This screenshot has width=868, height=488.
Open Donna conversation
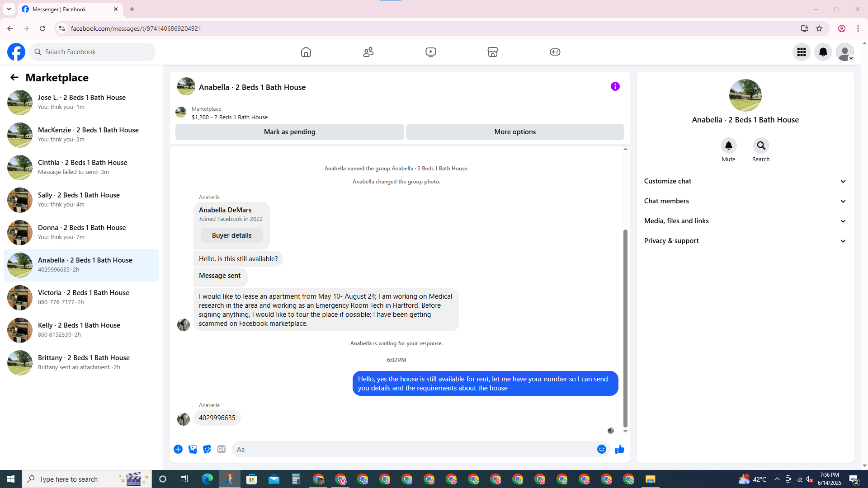click(x=81, y=232)
